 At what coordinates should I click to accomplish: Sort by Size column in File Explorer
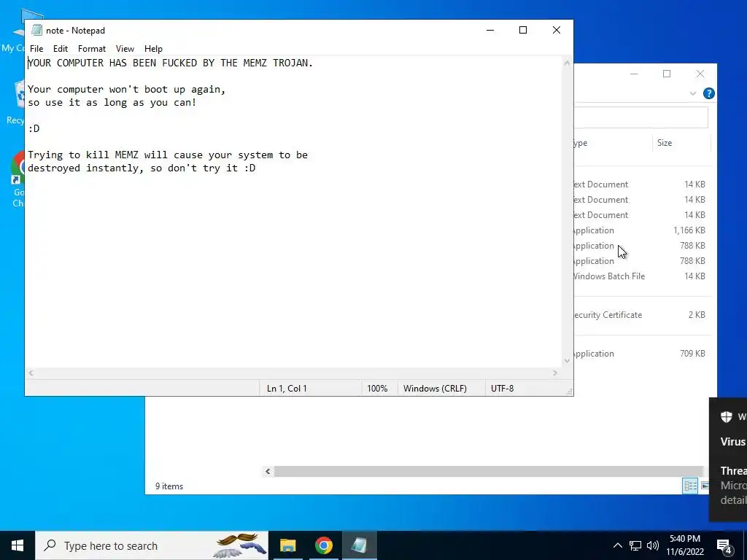681,143
